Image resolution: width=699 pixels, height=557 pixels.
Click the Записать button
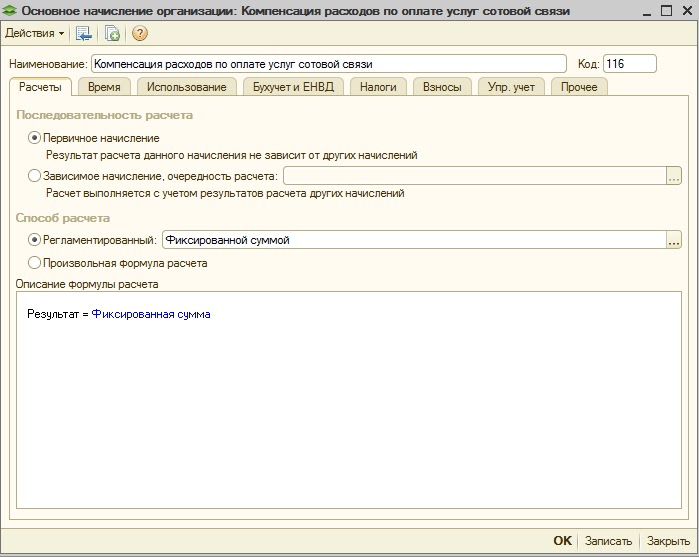[x=609, y=541]
